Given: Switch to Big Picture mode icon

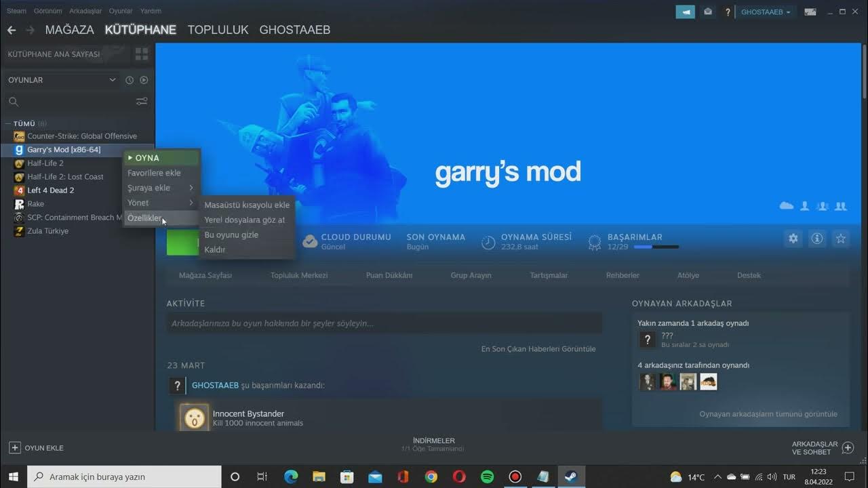Looking at the screenshot, I should (810, 12).
